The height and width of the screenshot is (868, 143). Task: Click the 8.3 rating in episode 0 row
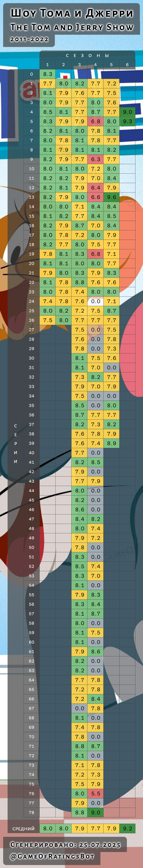coord(48,74)
